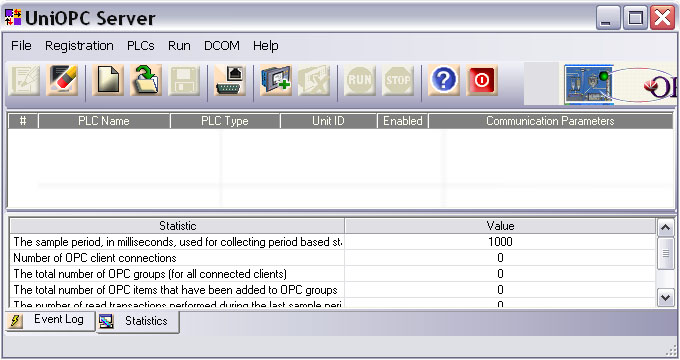680x360 pixels.
Task: Add a new PLC with plus icon
Action: [276, 80]
